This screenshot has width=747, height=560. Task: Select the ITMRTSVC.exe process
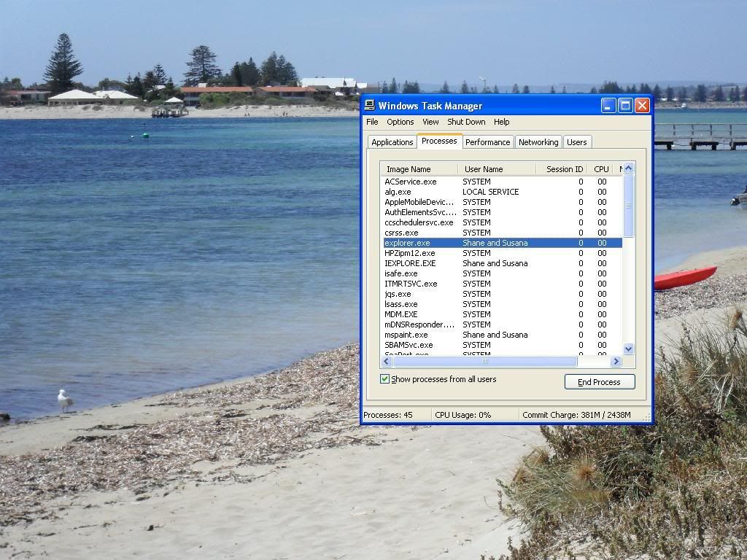coord(502,284)
